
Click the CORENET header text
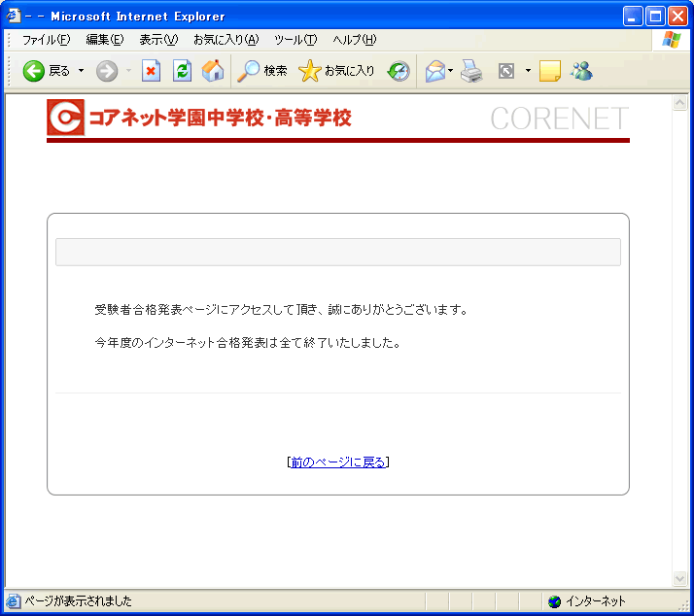tap(560, 119)
